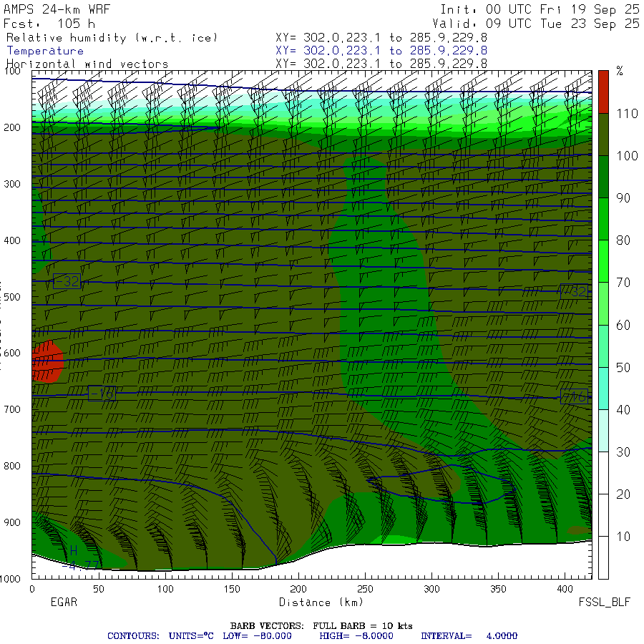Click the 'Fcst: 105 h' forecast hour text
Viewport: 644px width, 644px height.
point(49,24)
